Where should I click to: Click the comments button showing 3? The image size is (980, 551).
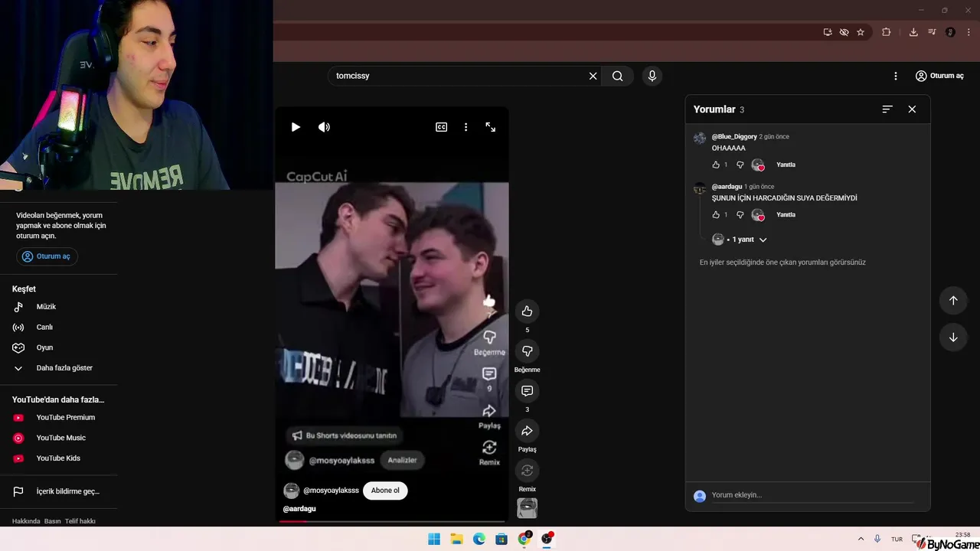coord(527,390)
